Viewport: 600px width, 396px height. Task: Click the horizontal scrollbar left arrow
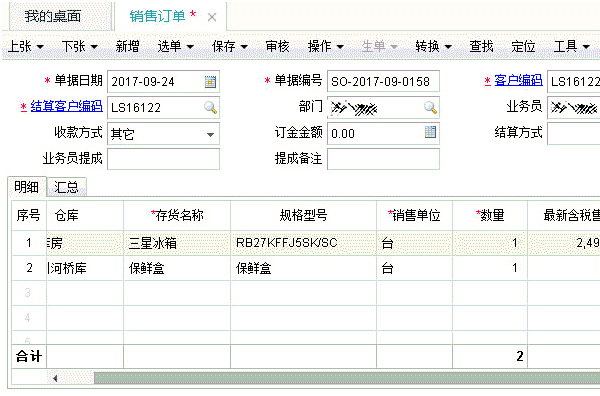point(55,378)
